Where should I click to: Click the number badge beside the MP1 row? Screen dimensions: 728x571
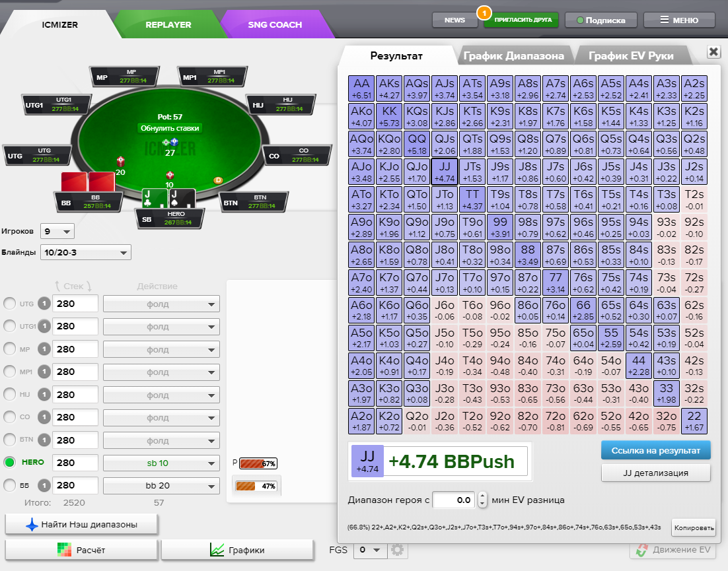point(44,372)
